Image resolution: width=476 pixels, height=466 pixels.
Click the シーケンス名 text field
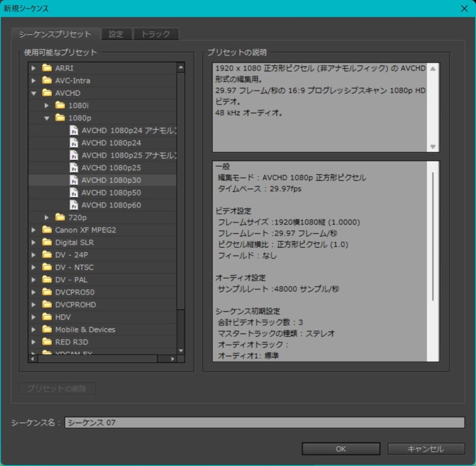pos(264,422)
